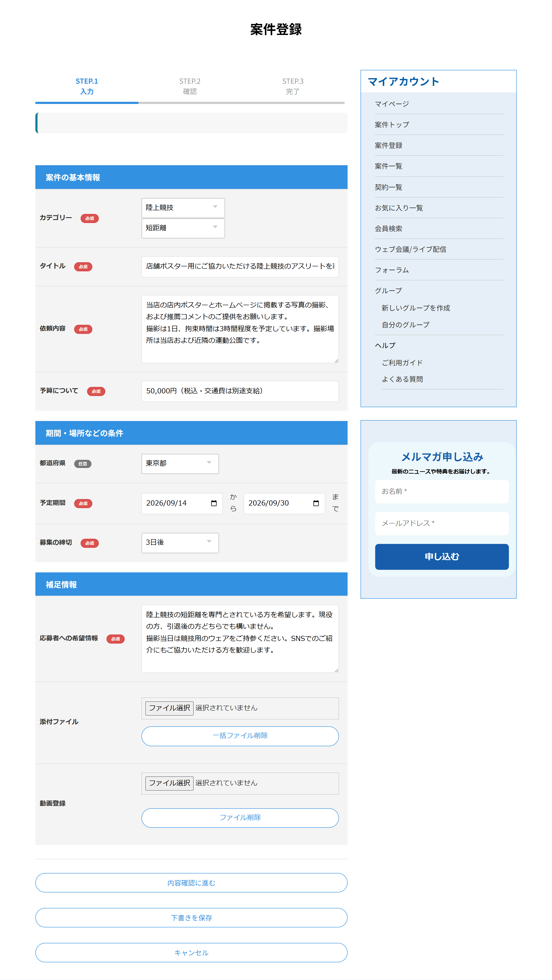The height and width of the screenshot is (980, 552).
Task: Click the 予算について input field
Action: coord(240,391)
